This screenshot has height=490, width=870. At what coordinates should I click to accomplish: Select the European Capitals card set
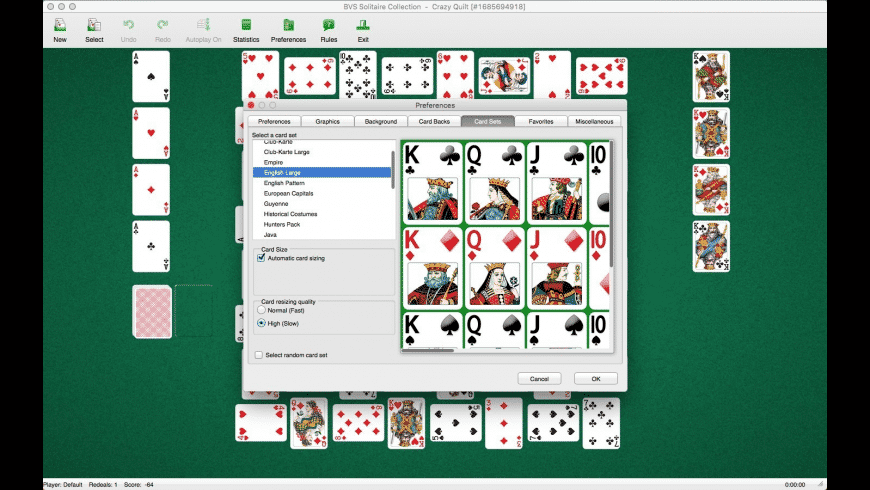pyautogui.click(x=322, y=193)
